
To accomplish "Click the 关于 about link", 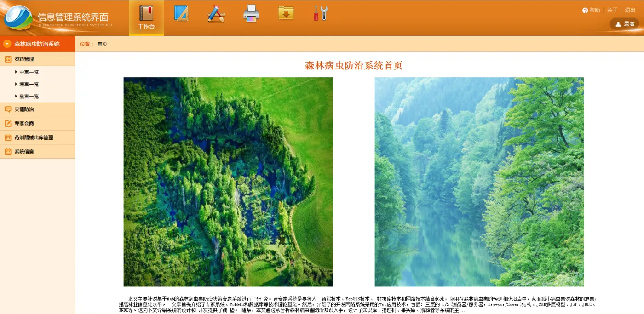I will [x=612, y=11].
